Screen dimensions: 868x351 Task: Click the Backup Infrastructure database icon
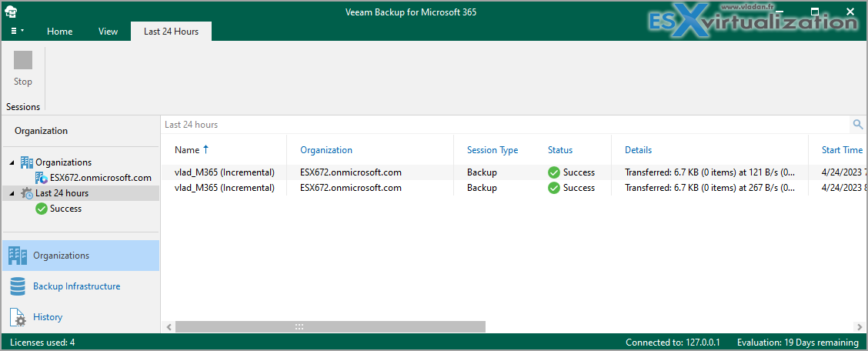click(x=18, y=286)
